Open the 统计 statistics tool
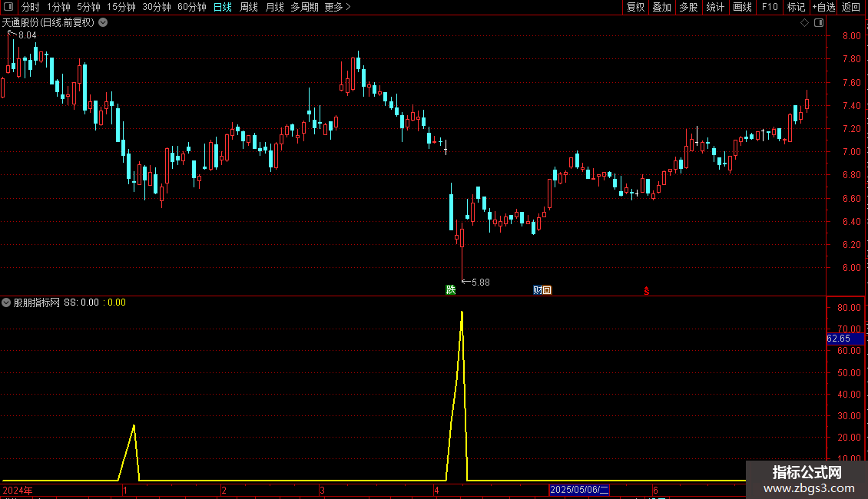Image resolution: width=868 pixels, height=499 pixels. pyautogui.click(x=715, y=7)
